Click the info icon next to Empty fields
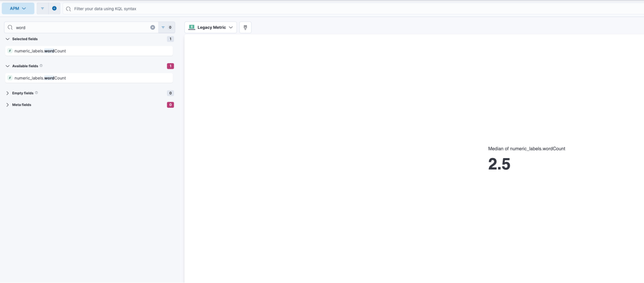This screenshot has height=283, width=644. tap(36, 93)
